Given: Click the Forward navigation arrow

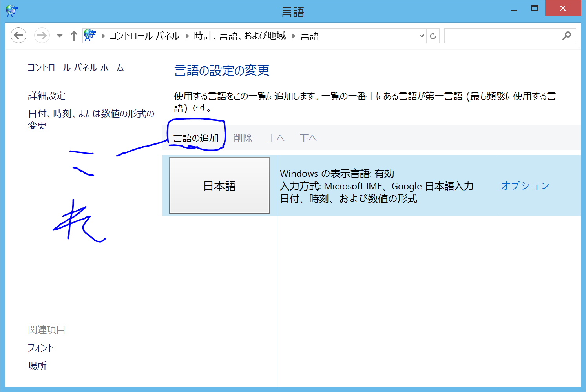Looking at the screenshot, I should point(42,36).
